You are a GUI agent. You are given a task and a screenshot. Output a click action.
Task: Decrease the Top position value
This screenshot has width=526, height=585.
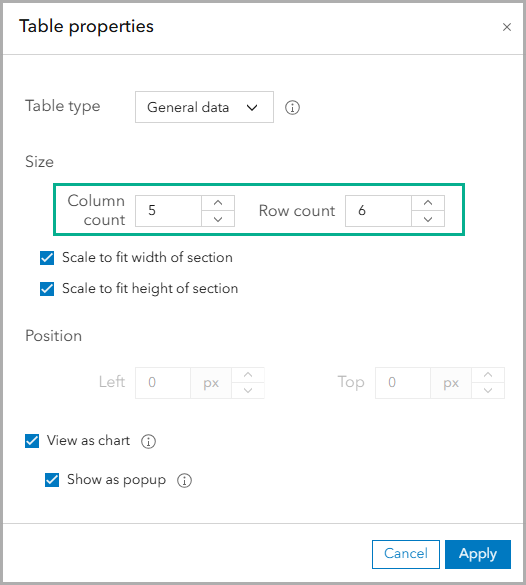coord(488,391)
